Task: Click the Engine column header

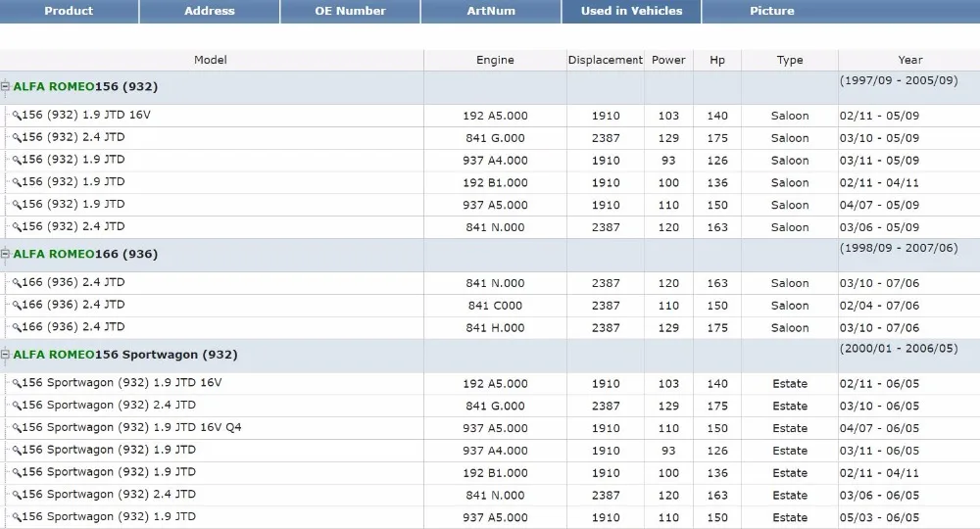Action: (495, 60)
